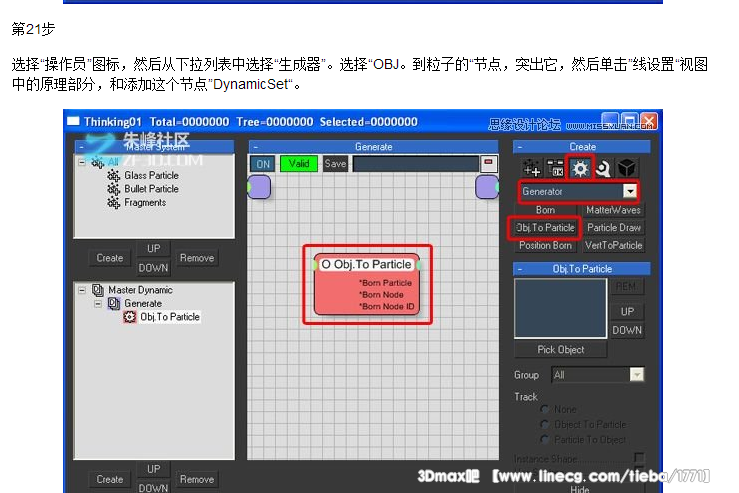Screen dimensions: 739x493
Task: Select the Obj.To Particle node in graph
Action: (367, 284)
